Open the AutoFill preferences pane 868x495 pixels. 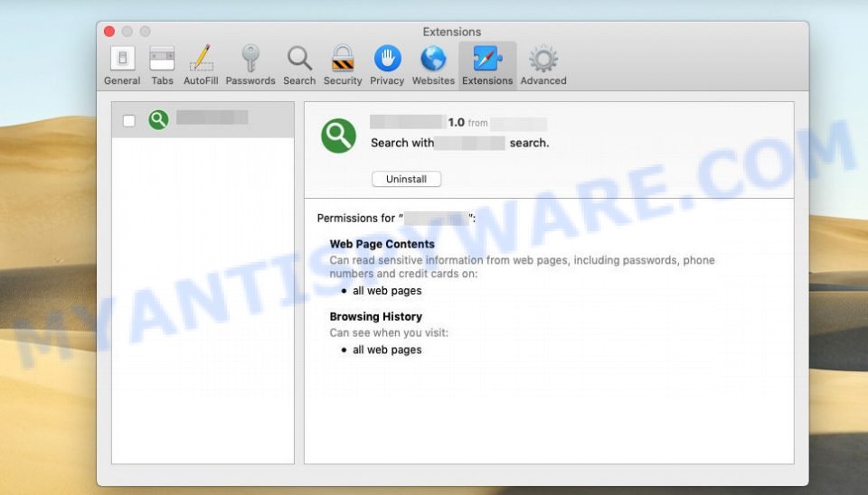pos(201,65)
